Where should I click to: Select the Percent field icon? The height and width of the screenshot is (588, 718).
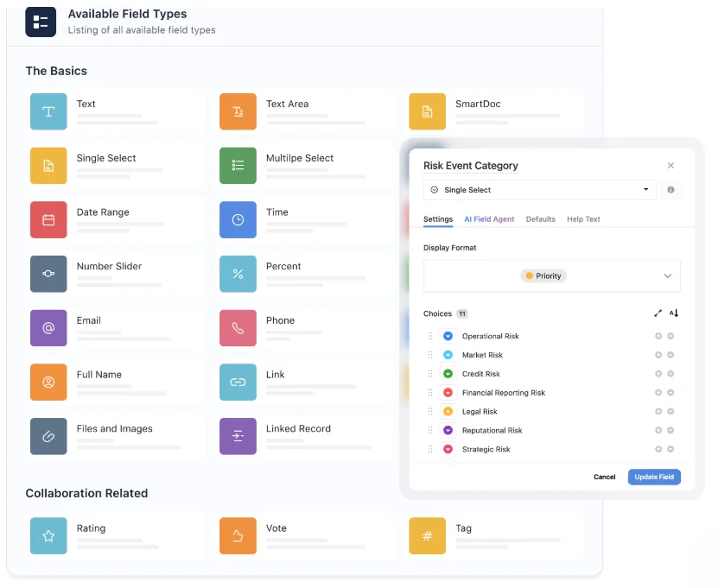238,274
